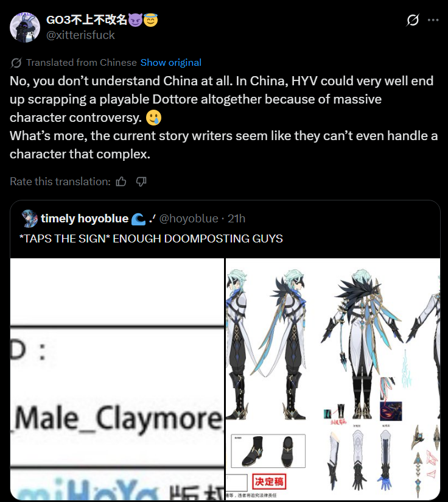The height and width of the screenshot is (502, 448).
Task: Click the author display name with emojis
Action: pyautogui.click(x=102, y=20)
